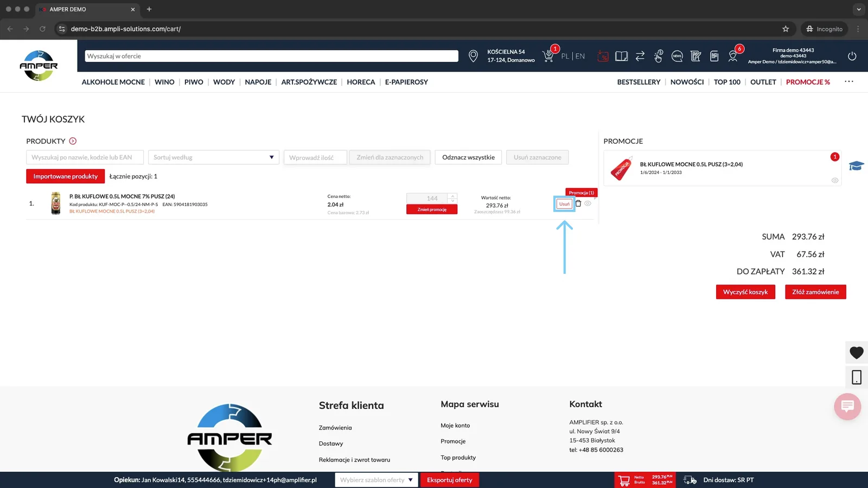Open the catalog book icon
Image resolution: width=868 pixels, height=488 pixels.
(622, 56)
